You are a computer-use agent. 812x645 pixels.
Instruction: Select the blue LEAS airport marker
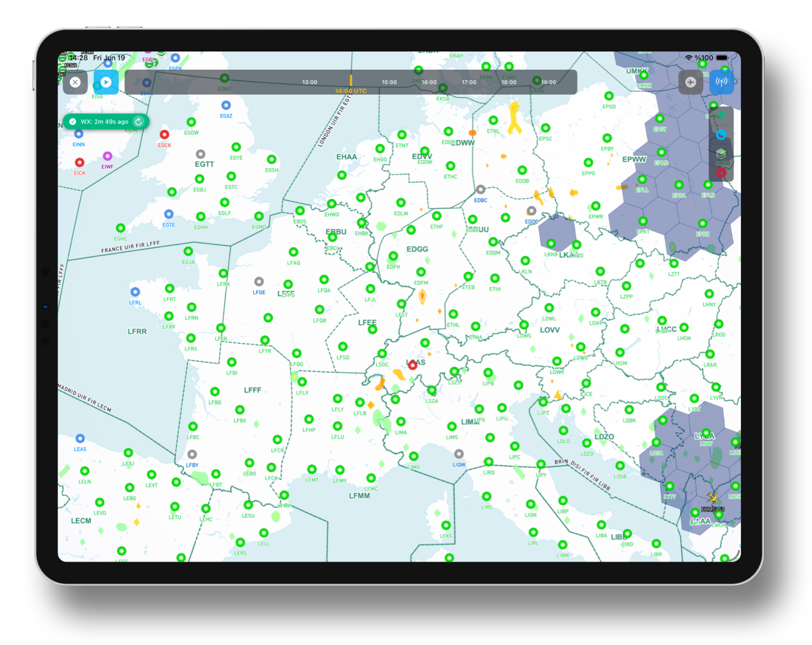80,438
